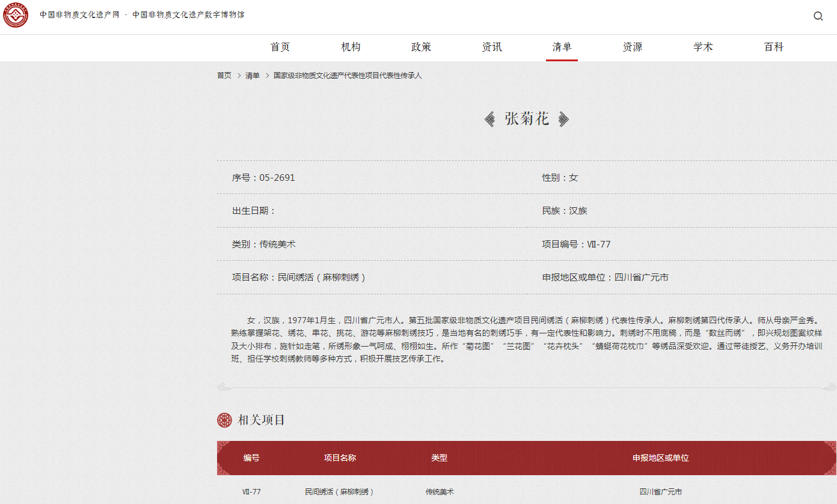Viewport: 837px width, 504px height.
Task: Select the 清单 navigation tab
Action: 562,47
